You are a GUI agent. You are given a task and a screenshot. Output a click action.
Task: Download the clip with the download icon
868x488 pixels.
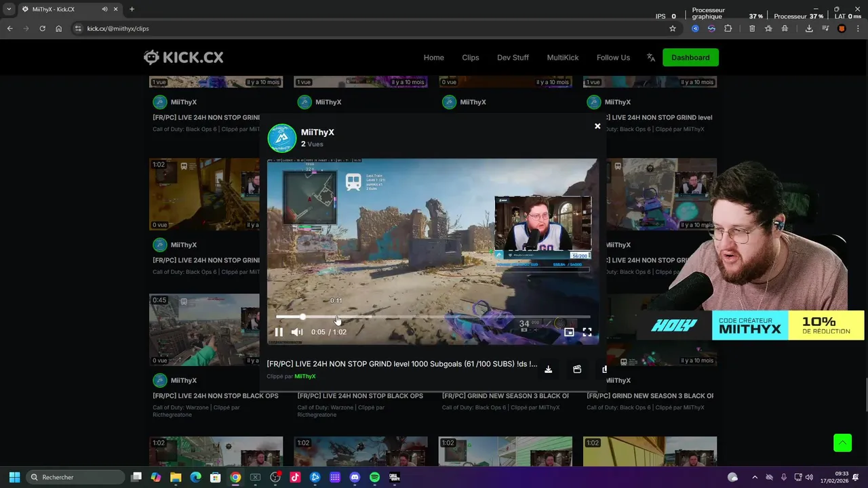click(548, 369)
